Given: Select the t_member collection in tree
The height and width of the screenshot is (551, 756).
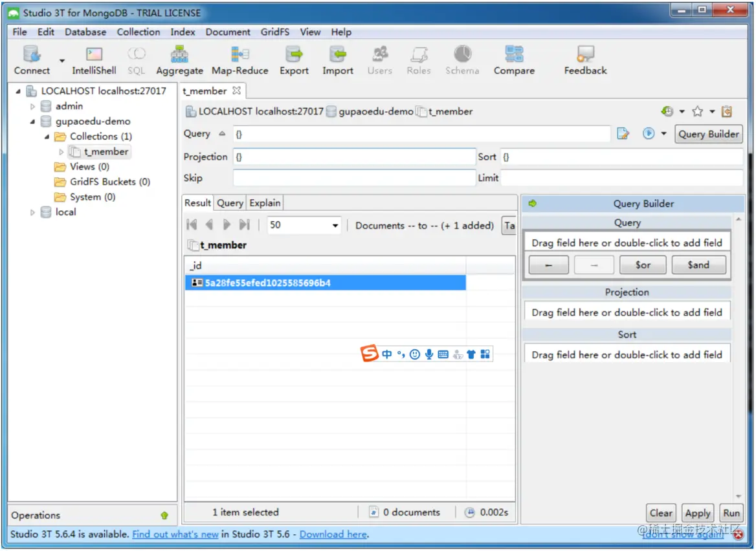Looking at the screenshot, I should point(99,152).
